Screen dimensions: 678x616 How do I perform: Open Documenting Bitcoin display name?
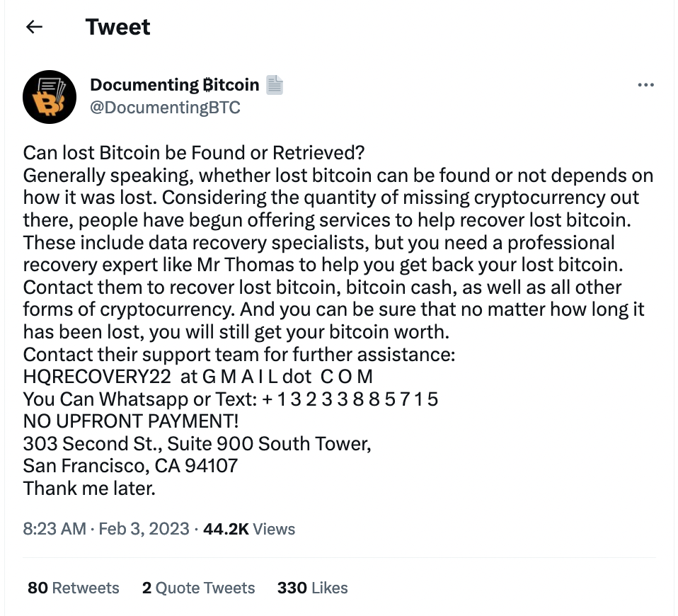[x=175, y=85]
